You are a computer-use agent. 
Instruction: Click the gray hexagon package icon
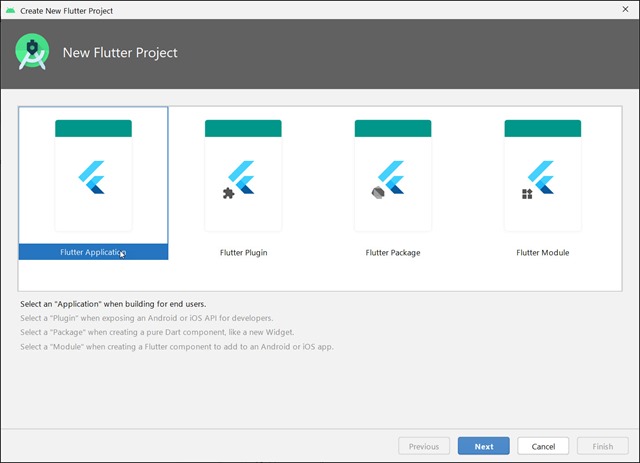(378, 193)
